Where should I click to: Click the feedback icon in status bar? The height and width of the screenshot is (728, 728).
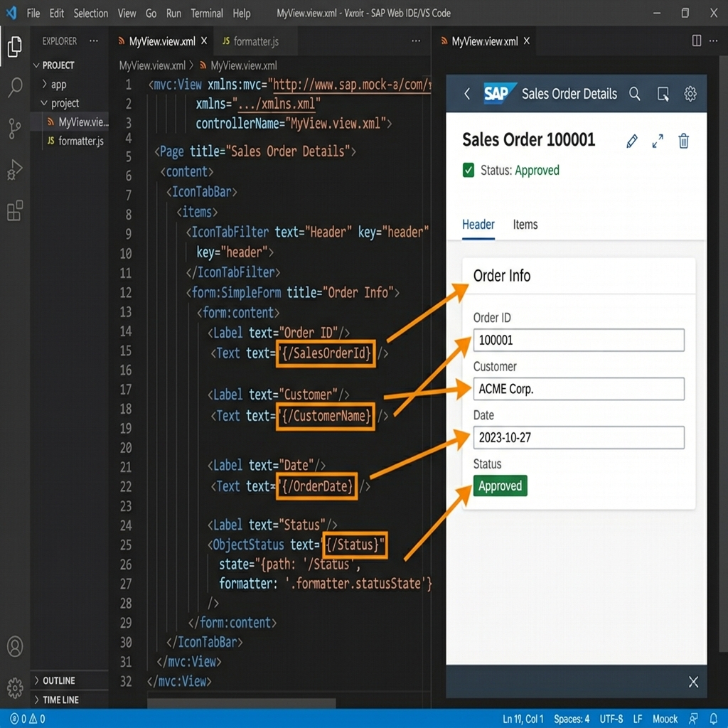tap(693, 719)
